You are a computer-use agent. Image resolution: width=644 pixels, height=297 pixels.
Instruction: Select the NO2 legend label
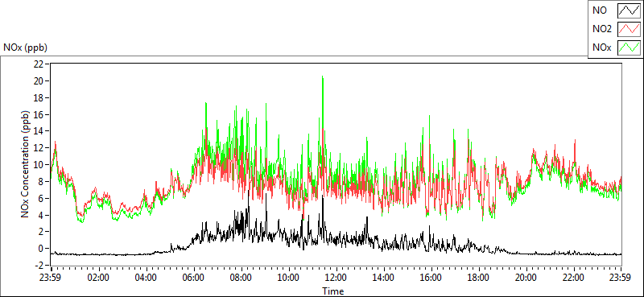[x=601, y=29]
